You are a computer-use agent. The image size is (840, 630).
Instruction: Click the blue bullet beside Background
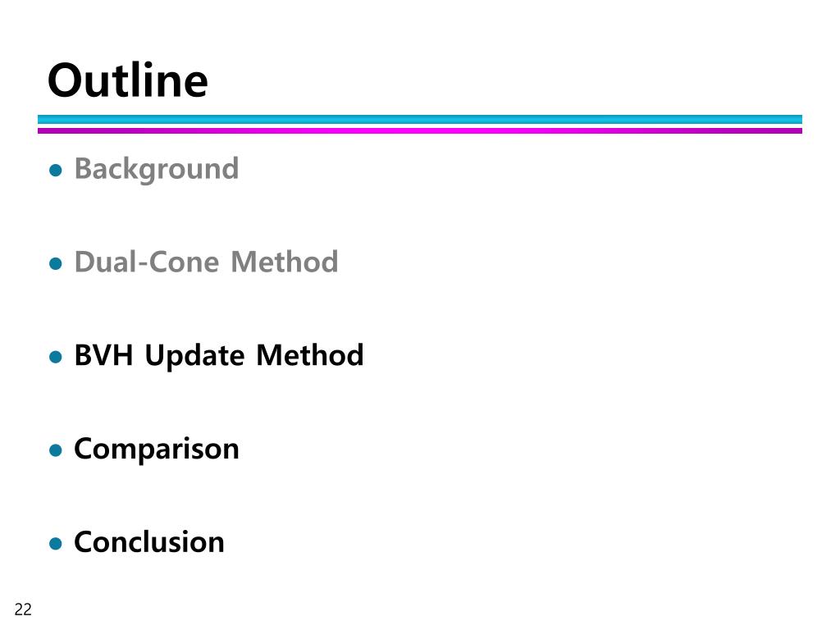(56, 171)
